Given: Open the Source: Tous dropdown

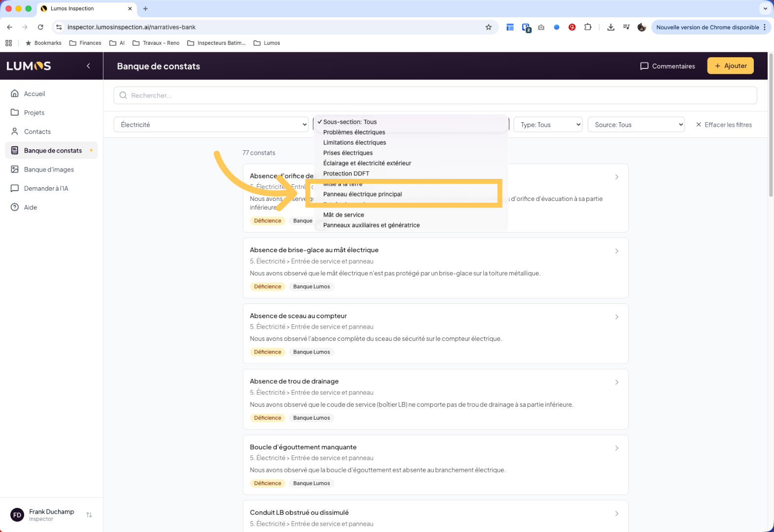Looking at the screenshot, I should [x=636, y=125].
